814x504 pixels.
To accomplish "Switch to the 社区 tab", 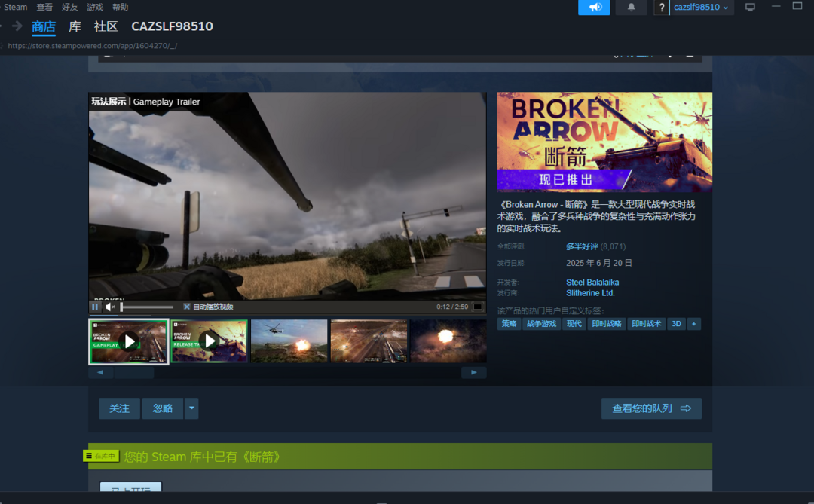I will [x=106, y=26].
